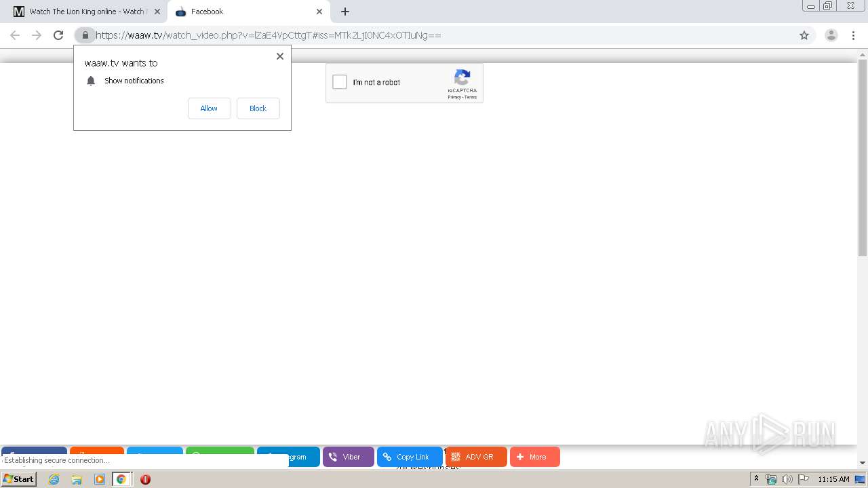Open the reCAPTCHA Terms link

point(471,97)
